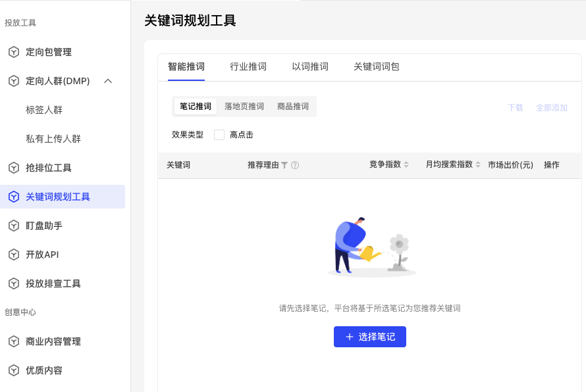Click the 投放工具 section heading
The image size is (586, 392).
coord(20,23)
